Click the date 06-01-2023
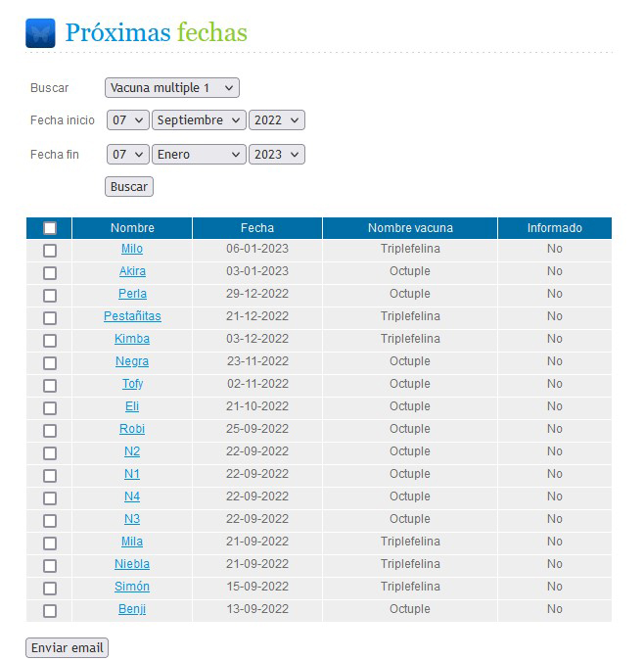 coord(257,249)
